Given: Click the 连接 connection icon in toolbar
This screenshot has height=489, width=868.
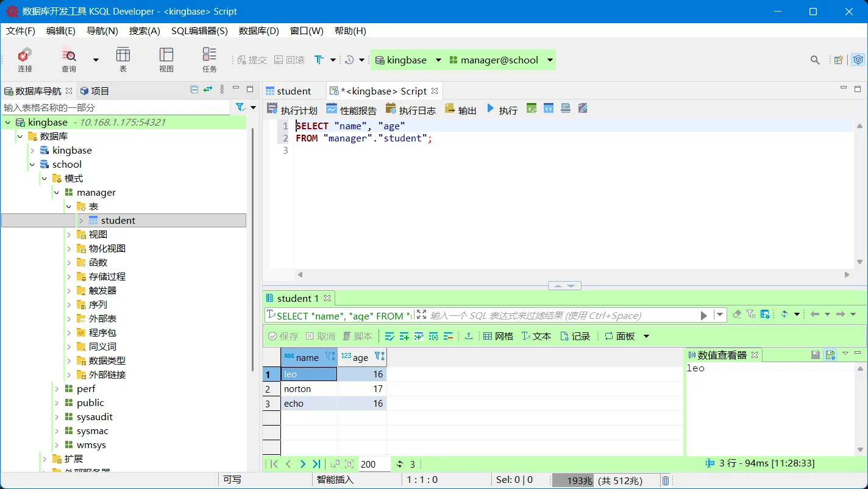Looking at the screenshot, I should pyautogui.click(x=24, y=60).
